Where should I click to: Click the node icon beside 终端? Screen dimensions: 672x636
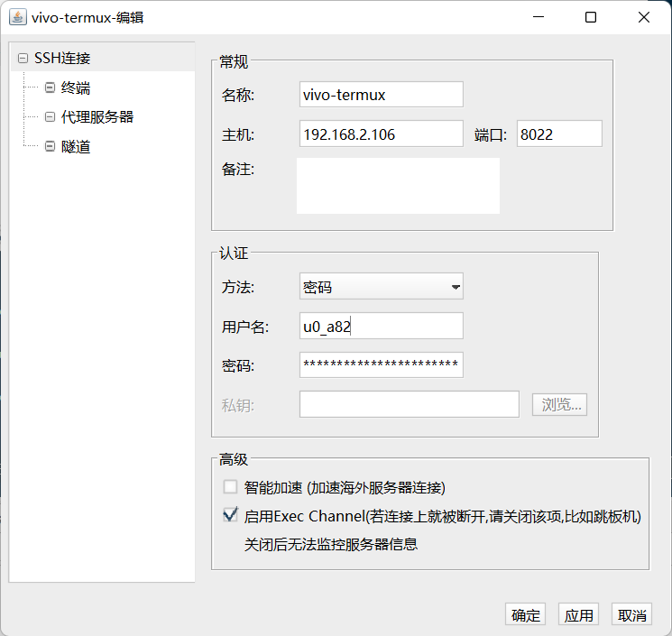(x=51, y=88)
